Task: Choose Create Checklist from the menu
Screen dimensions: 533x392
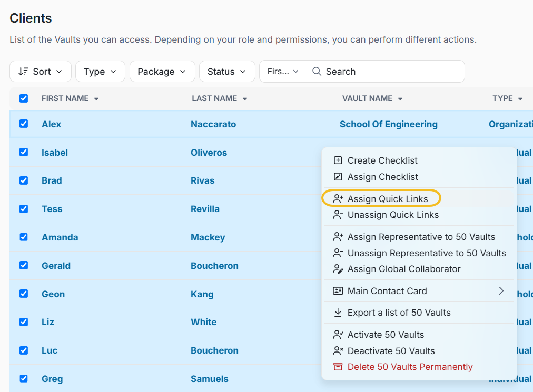Action: tap(419, 160)
